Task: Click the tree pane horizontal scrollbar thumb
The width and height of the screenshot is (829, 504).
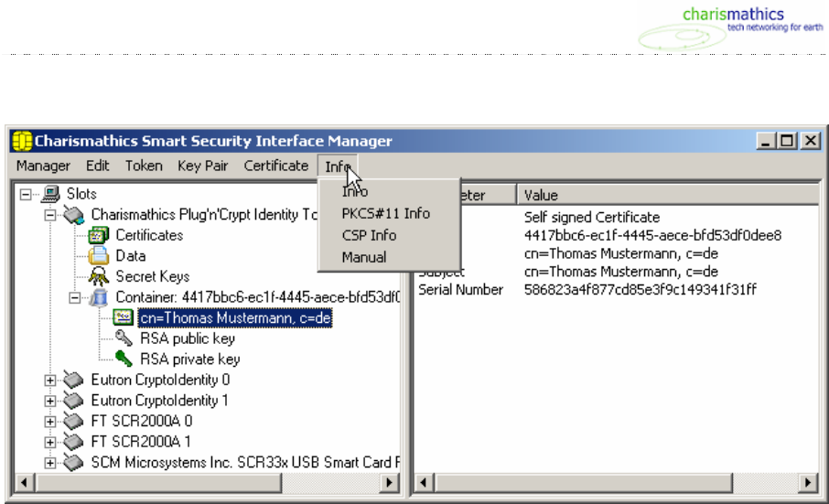Action: pos(157,482)
